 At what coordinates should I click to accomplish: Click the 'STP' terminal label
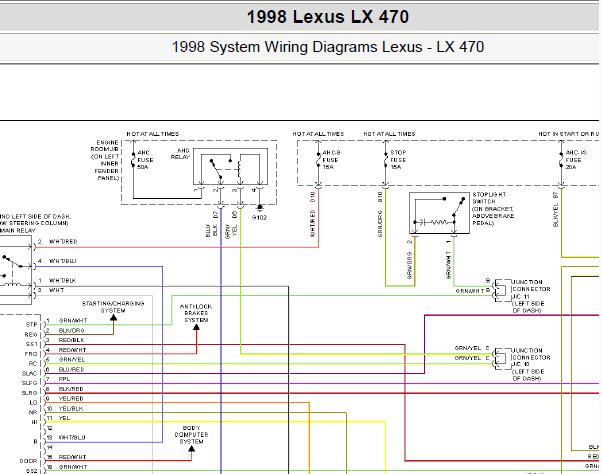(31, 325)
